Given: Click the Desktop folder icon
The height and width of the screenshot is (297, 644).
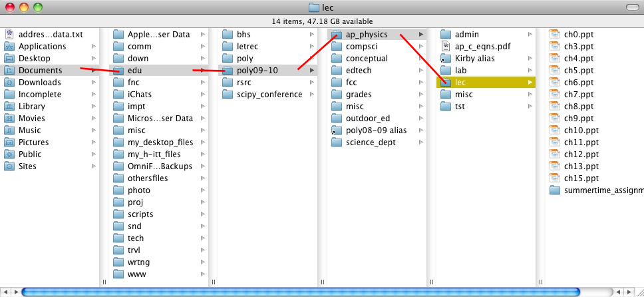Looking at the screenshot, I should tap(9, 59).
